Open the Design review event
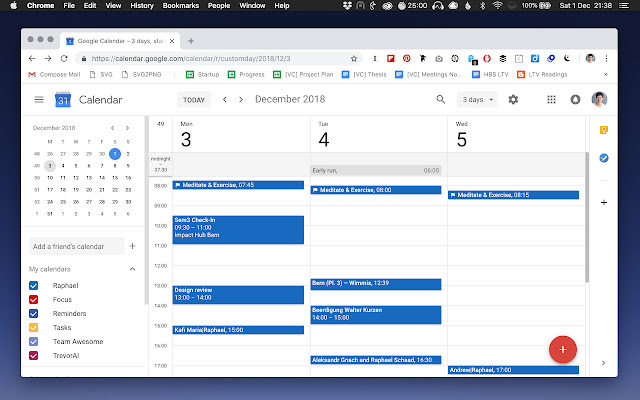The height and width of the screenshot is (400, 640). pos(238,294)
